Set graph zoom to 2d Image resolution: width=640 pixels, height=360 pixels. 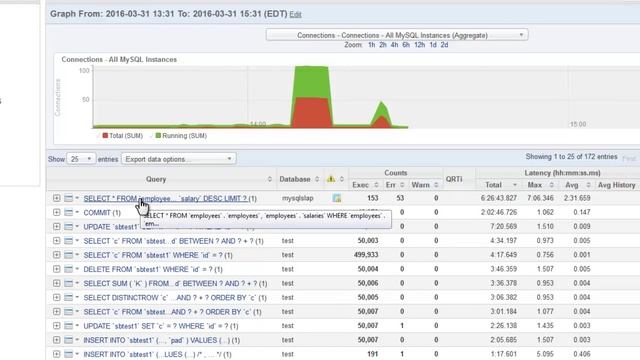(x=444, y=45)
